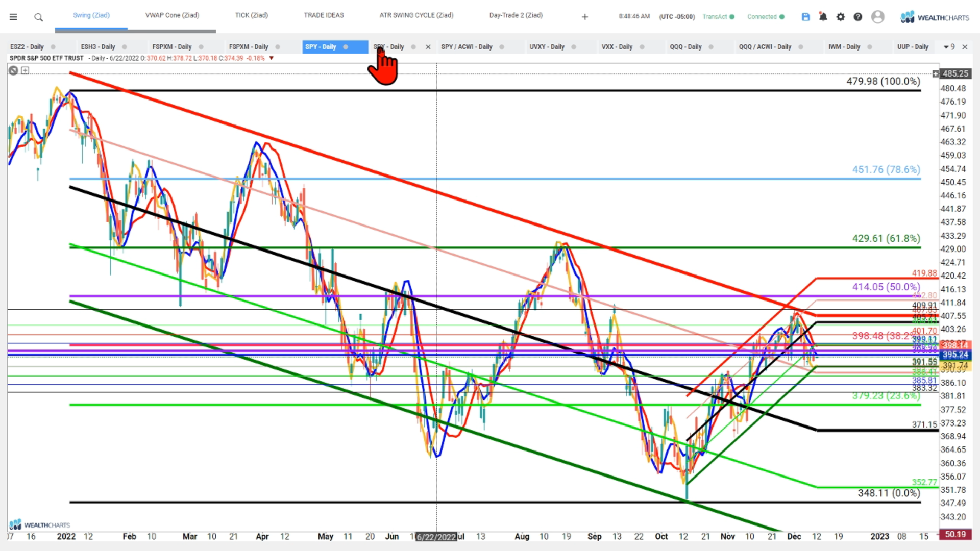Switch to VWAP Cone (Ziad) workspace tab
980x551 pixels.
pos(172,15)
